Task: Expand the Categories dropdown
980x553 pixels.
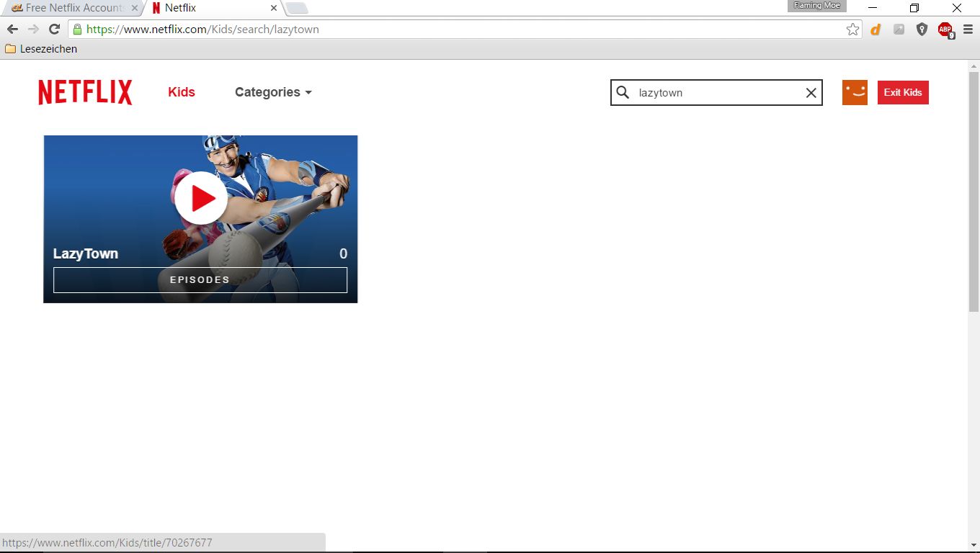Action: (273, 92)
